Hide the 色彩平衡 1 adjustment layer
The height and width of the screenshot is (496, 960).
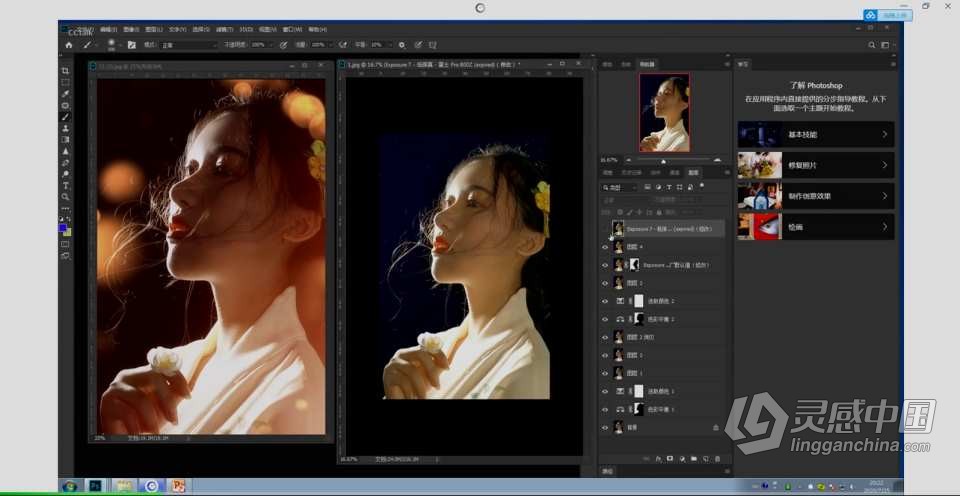pyautogui.click(x=605, y=409)
